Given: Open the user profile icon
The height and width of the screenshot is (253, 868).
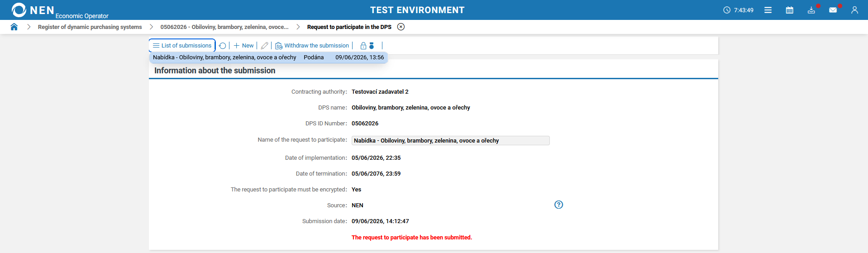Looking at the screenshot, I should tap(854, 10).
